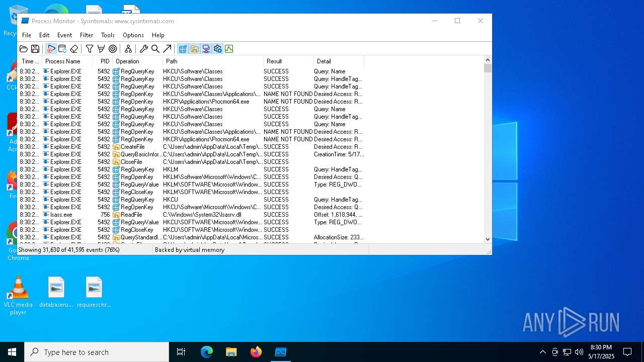Viewport: 644px width, 362px height.
Task: Launch Firefox from the taskbar
Action: [x=256, y=352]
